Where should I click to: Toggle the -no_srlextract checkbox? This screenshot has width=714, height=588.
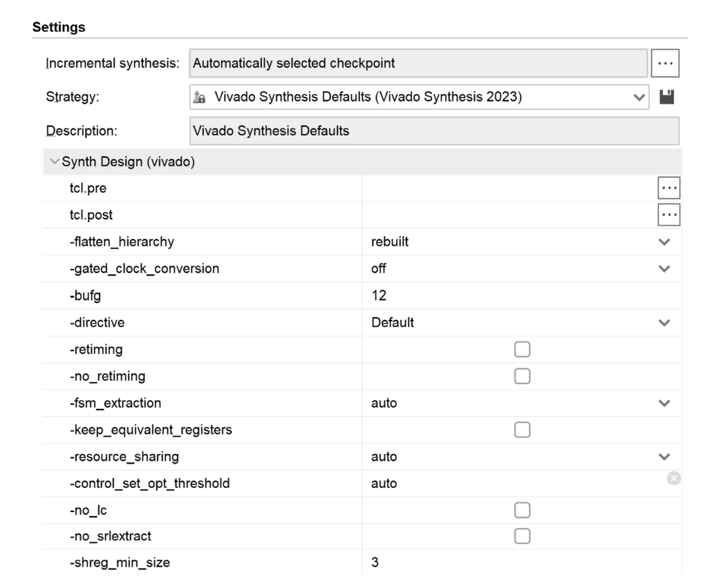[x=522, y=536]
